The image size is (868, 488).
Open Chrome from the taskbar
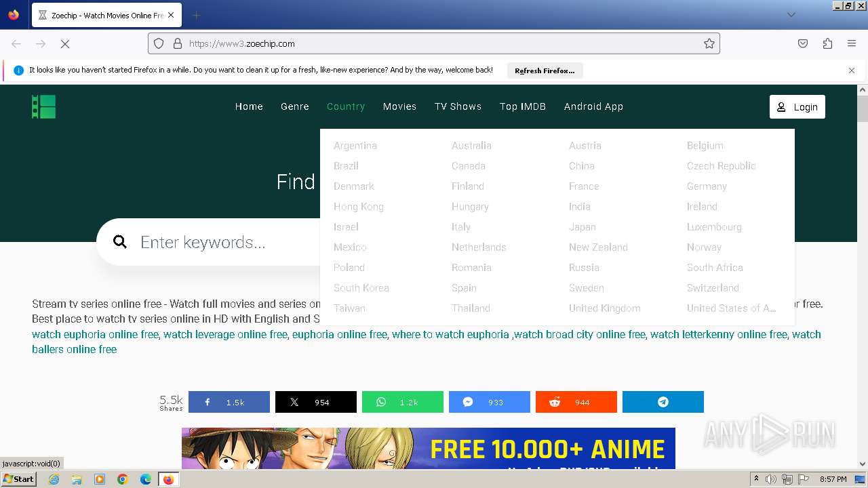(123, 479)
